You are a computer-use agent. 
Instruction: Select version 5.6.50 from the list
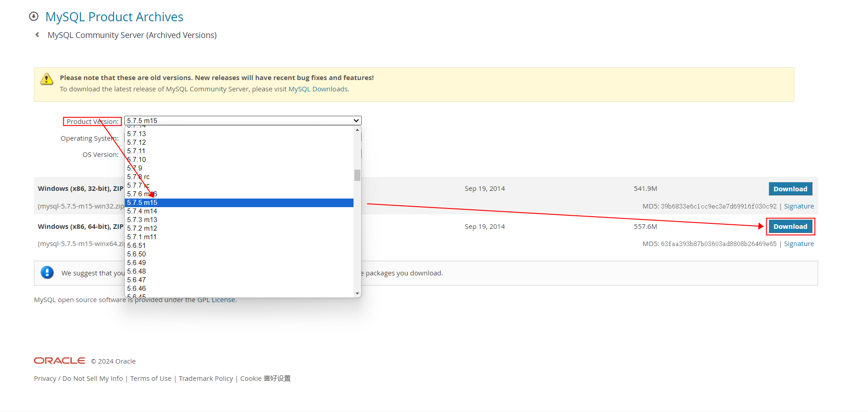click(239, 254)
